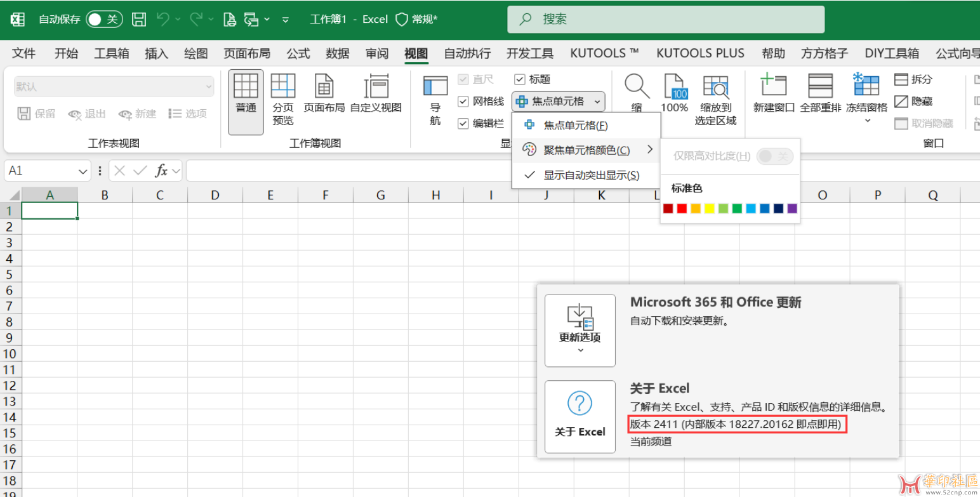Open the 开发工具 developer tab

(x=530, y=53)
